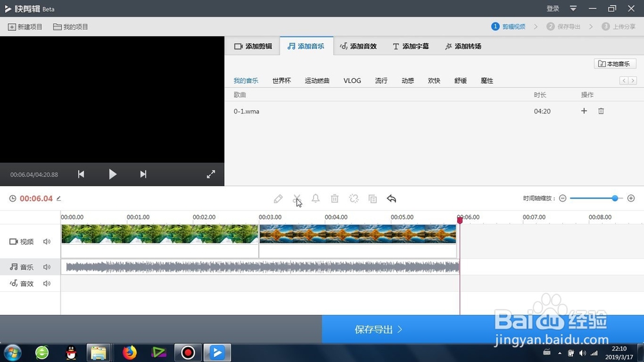The image size is (644, 362).
Task: Zoom in the timeline with the plus icon
Action: click(x=631, y=198)
